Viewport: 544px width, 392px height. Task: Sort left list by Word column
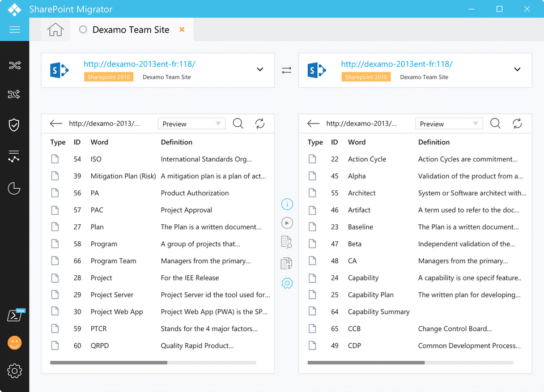coord(99,142)
